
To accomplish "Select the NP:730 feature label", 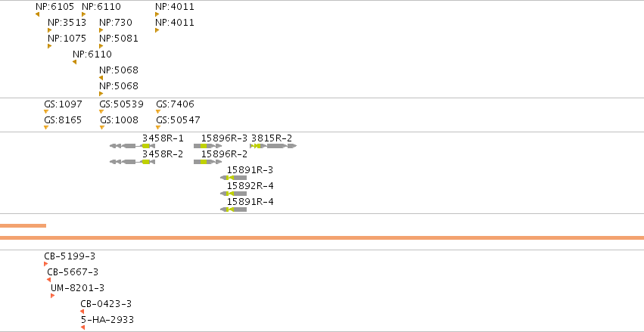I will (116, 23).
